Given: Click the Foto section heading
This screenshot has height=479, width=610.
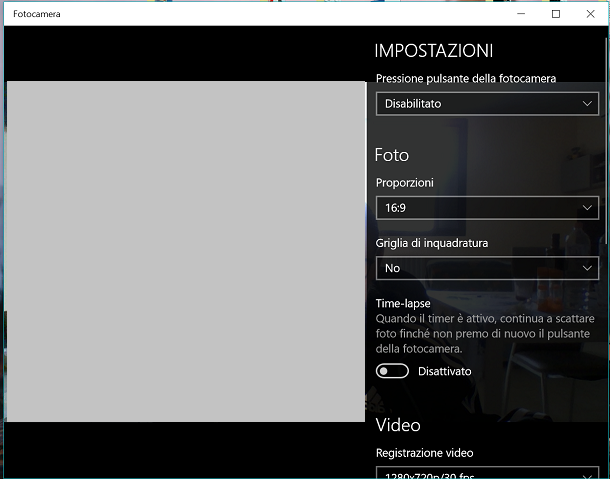Looking at the screenshot, I should 392,155.
